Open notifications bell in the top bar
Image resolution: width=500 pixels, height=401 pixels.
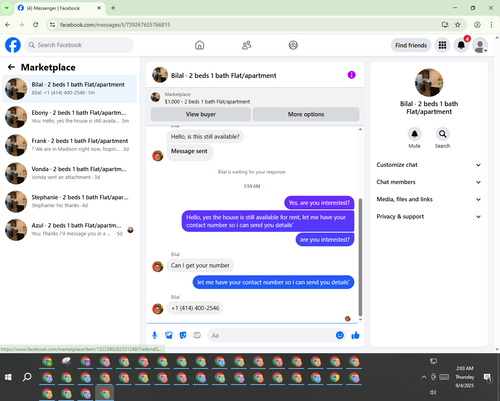(x=461, y=45)
